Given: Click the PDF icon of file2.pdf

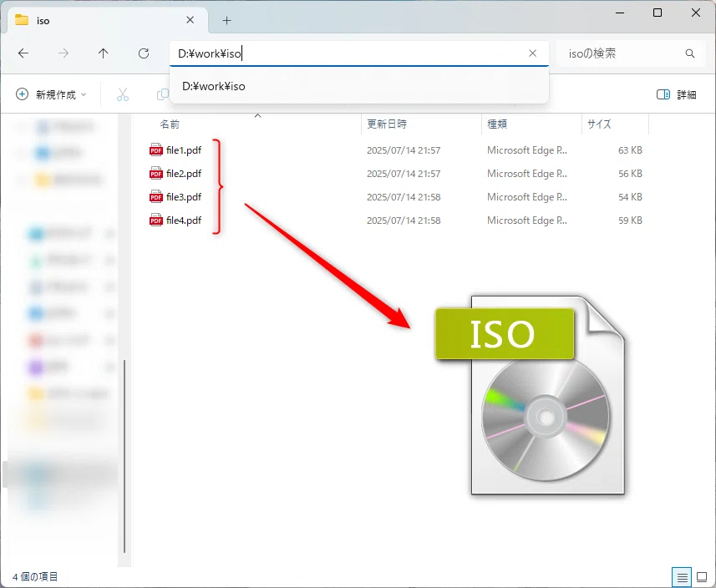Looking at the screenshot, I should tap(156, 173).
